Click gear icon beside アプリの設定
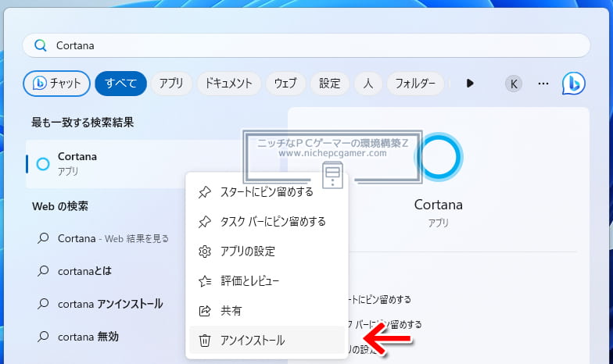This screenshot has height=364, width=613. (x=205, y=252)
